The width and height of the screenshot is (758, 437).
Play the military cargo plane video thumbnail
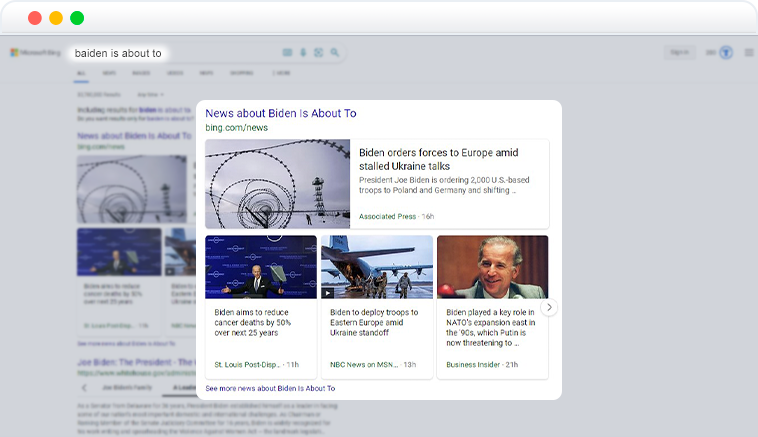click(x=377, y=267)
